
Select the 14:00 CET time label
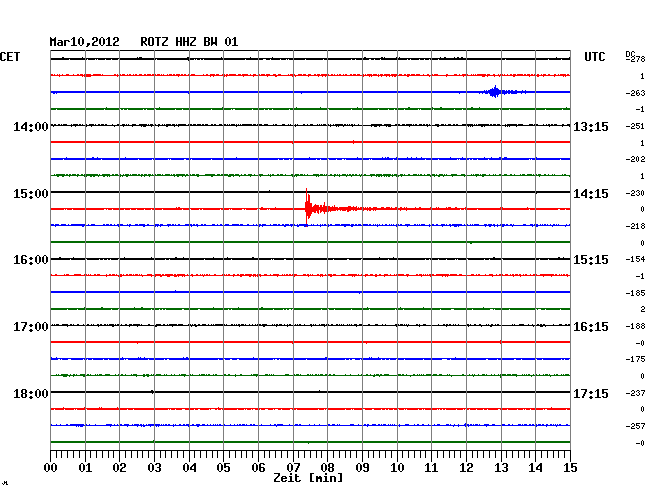click(31, 126)
